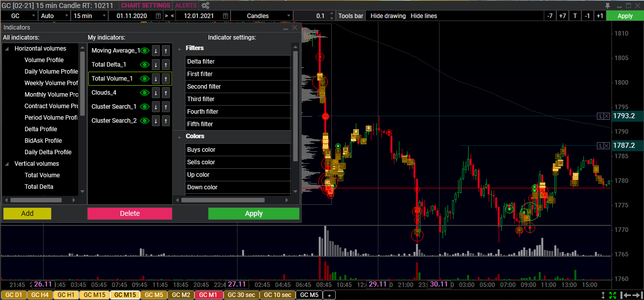This screenshot has height=300, width=644.
Task: Collapse the Filters settings section
Action: [179, 49]
